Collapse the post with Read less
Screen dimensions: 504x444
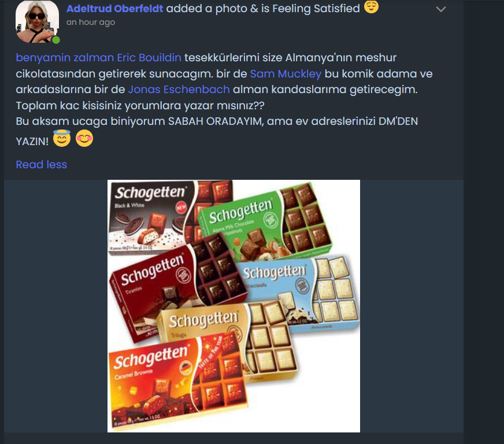click(x=42, y=165)
